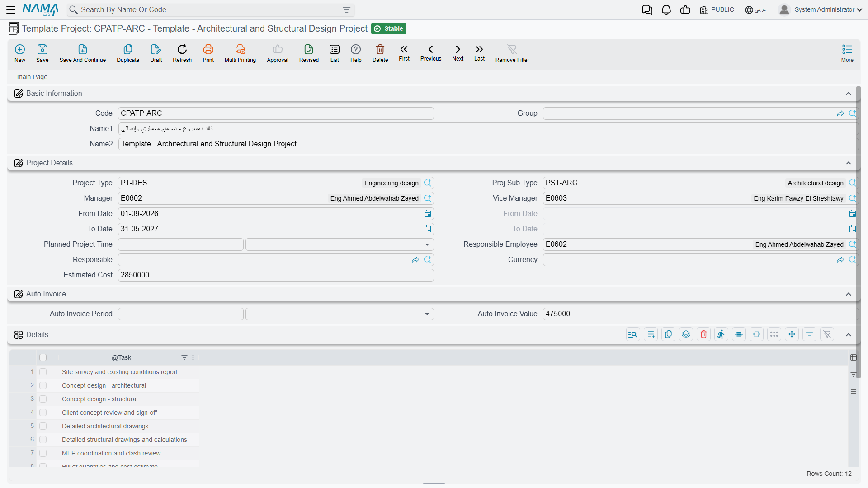This screenshot has height=488, width=868.
Task: Check row 6 Detailed structural drawings checkbox
Action: coord(43,440)
